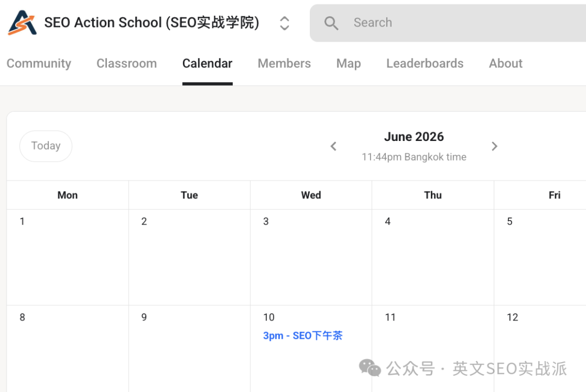The height and width of the screenshot is (392, 586).
Task: Select day 12 in the calendar
Action: pyautogui.click(x=512, y=317)
